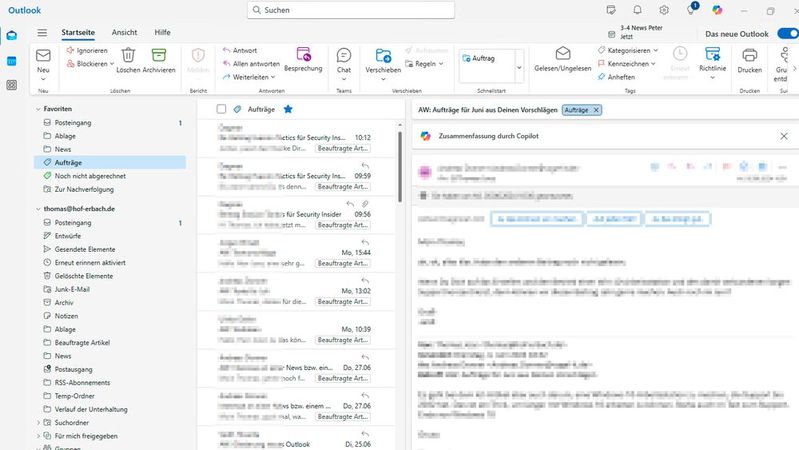Open the email received Mo, 10:39

(296, 330)
